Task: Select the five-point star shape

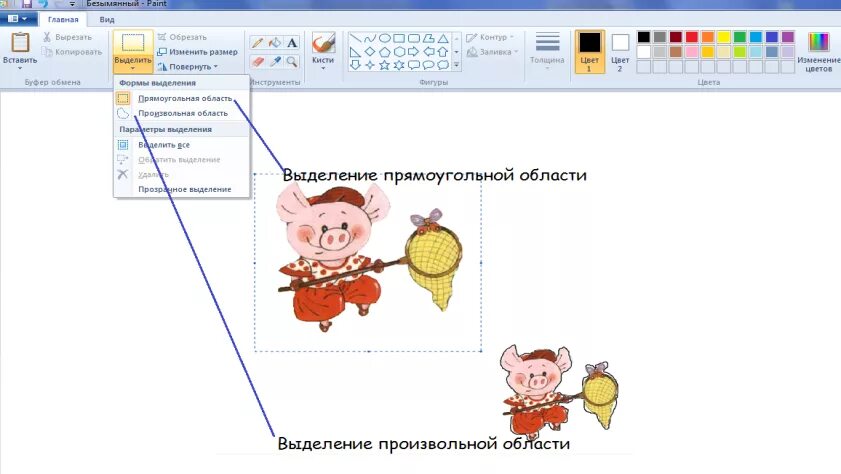Action: click(385, 65)
